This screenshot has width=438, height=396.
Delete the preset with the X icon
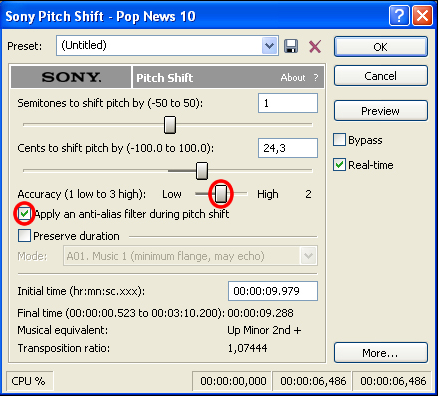click(x=315, y=46)
